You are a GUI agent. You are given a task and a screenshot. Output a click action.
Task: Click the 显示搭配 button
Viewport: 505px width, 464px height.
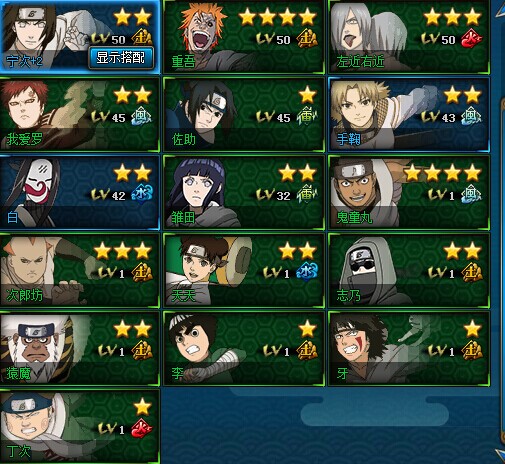tap(121, 58)
